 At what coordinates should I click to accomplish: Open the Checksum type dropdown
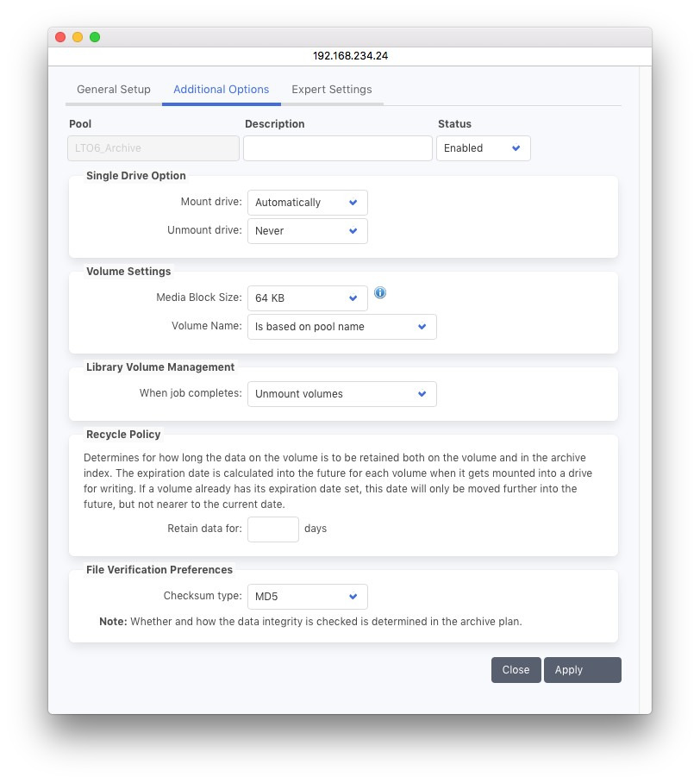pos(307,597)
